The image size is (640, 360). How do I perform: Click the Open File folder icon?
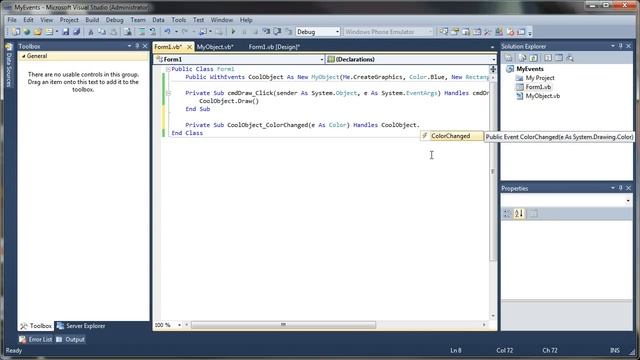pos(38,32)
